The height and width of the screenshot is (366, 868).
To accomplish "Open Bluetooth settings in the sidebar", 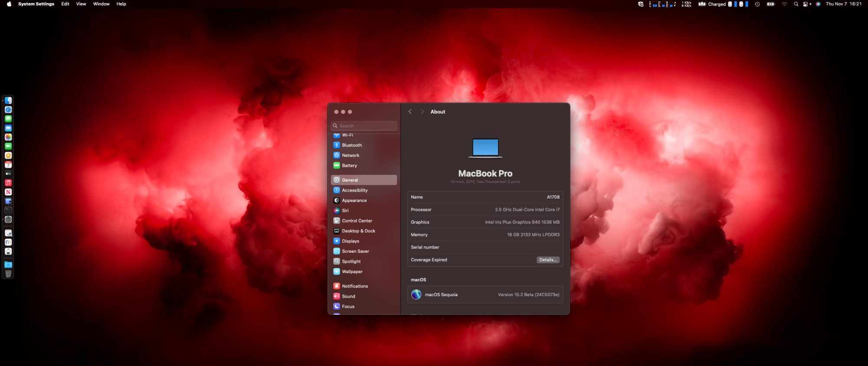I will (364, 145).
